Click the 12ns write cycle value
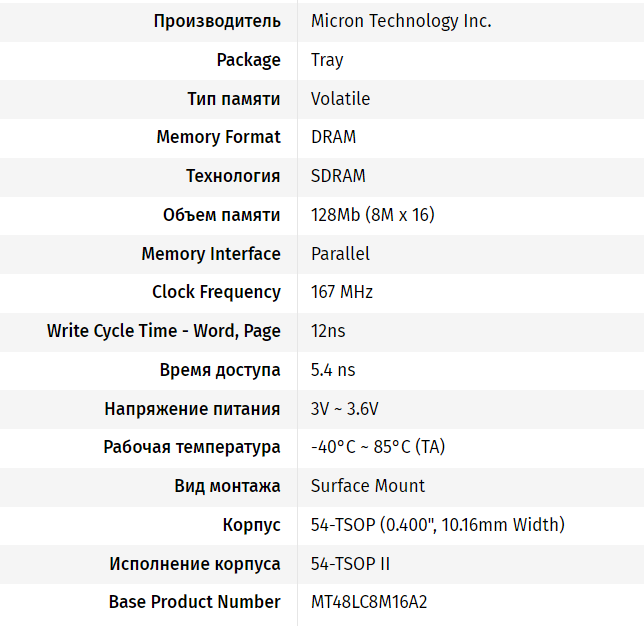 coord(328,331)
